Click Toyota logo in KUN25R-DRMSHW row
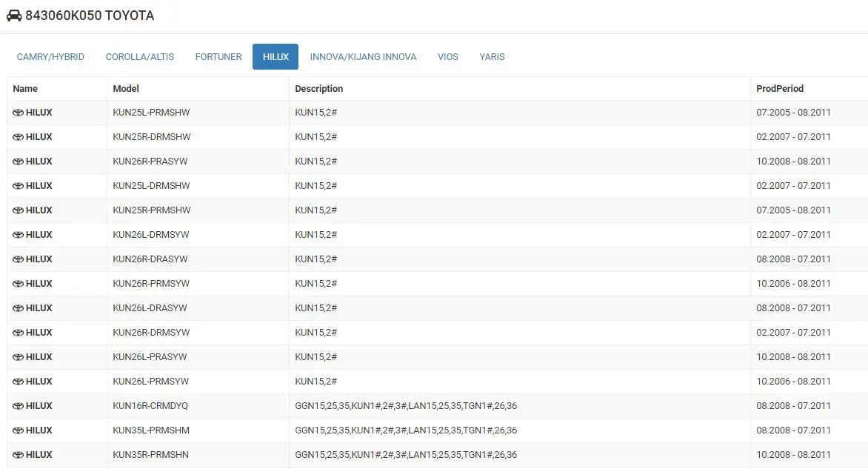Screen dimensions: 868x469 tap(18, 137)
